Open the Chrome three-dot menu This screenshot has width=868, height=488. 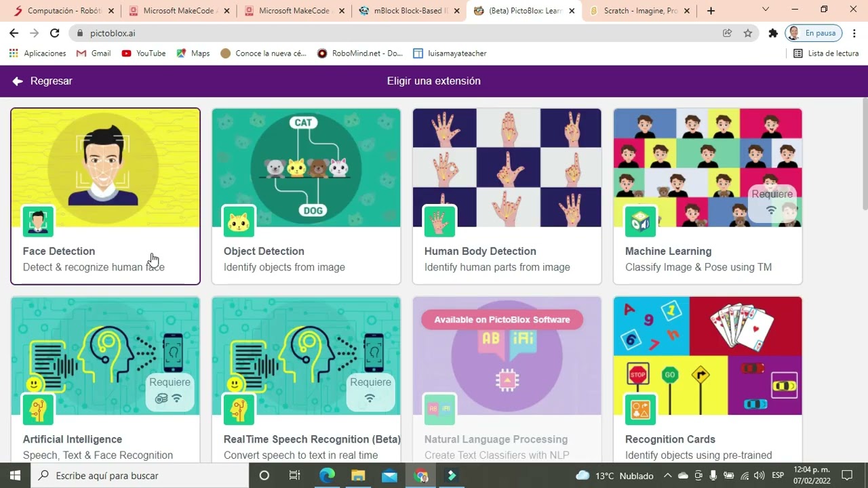[x=854, y=33]
